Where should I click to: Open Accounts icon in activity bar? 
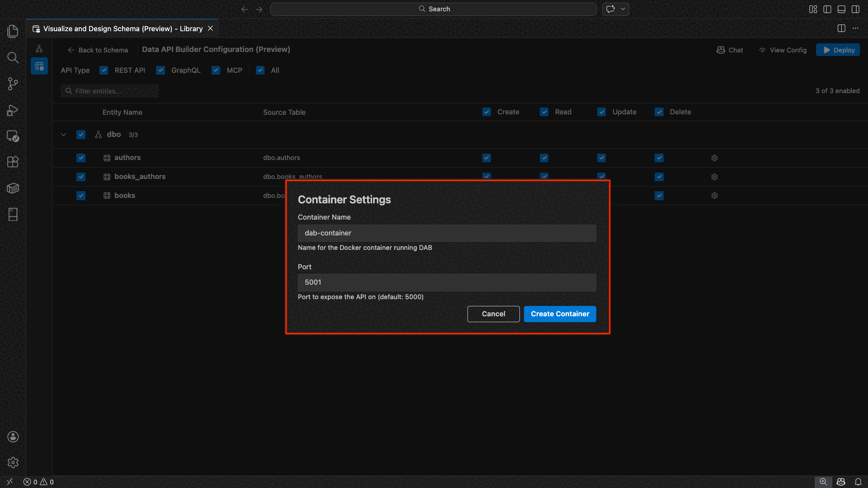pyautogui.click(x=13, y=436)
